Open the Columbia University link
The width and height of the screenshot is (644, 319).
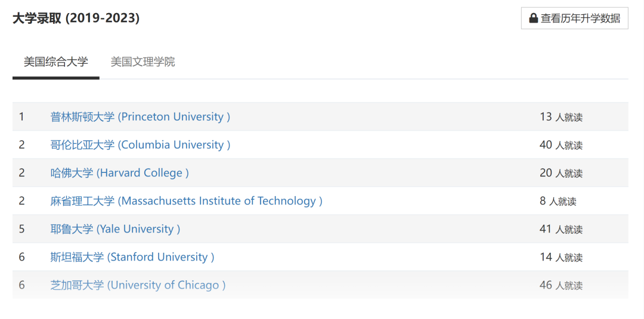point(140,144)
